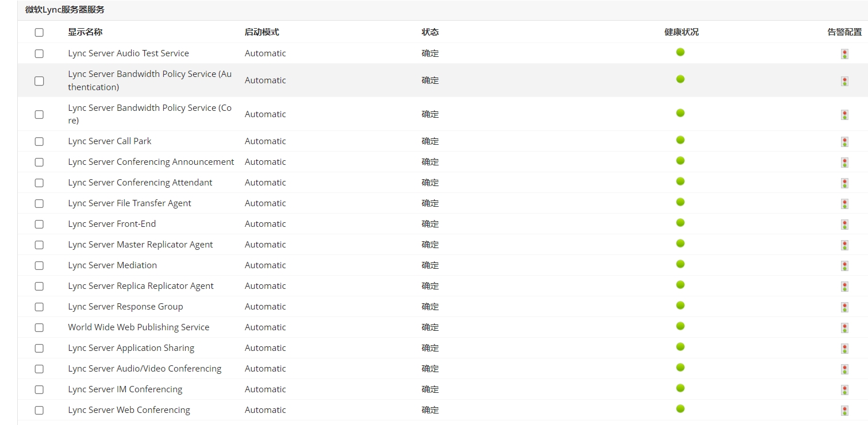Check Lync Server Audio Test Service row

[39, 53]
